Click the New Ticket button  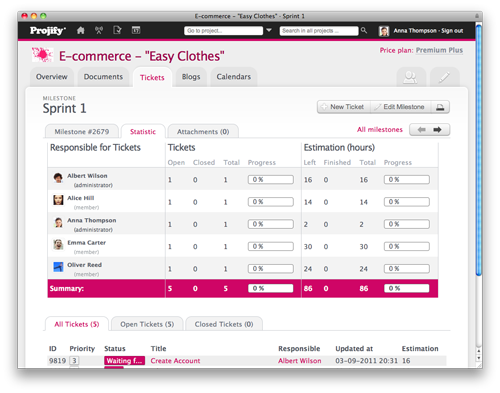point(343,107)
